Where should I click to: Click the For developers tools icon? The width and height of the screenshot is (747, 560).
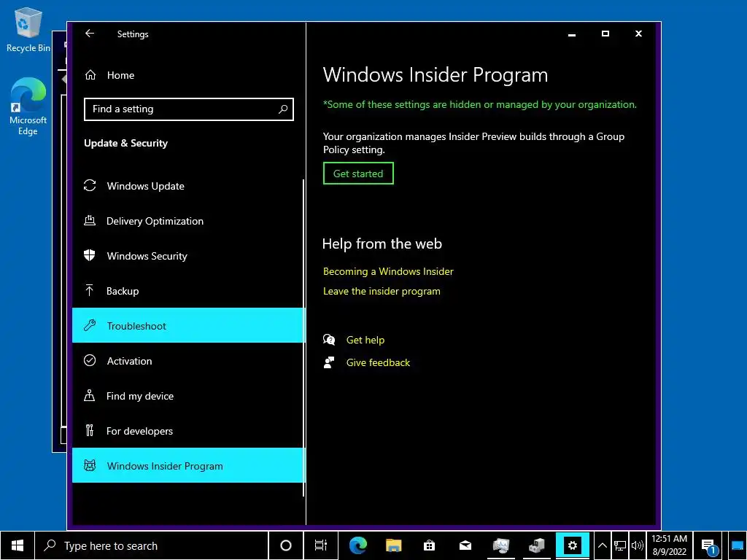point(90,430)
